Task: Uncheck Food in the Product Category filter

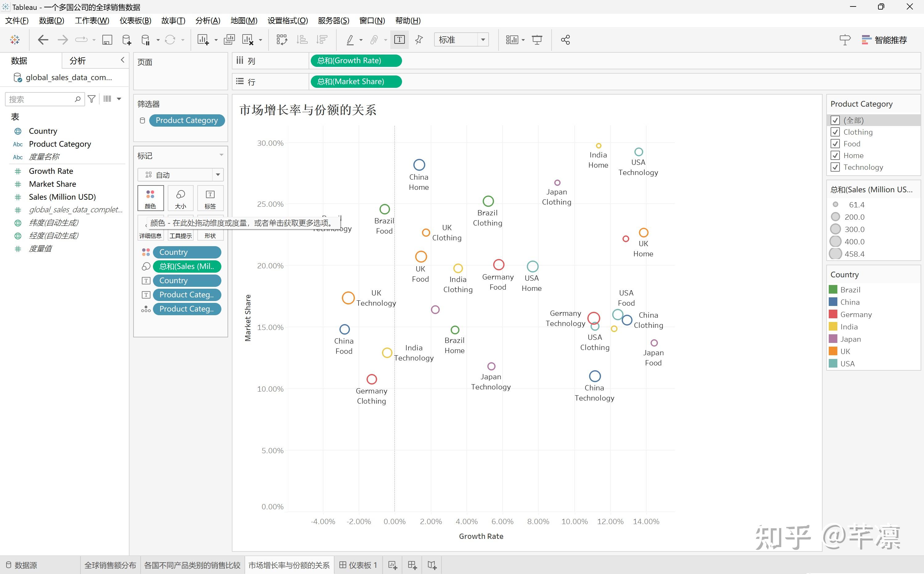Action: click(835, 144)
